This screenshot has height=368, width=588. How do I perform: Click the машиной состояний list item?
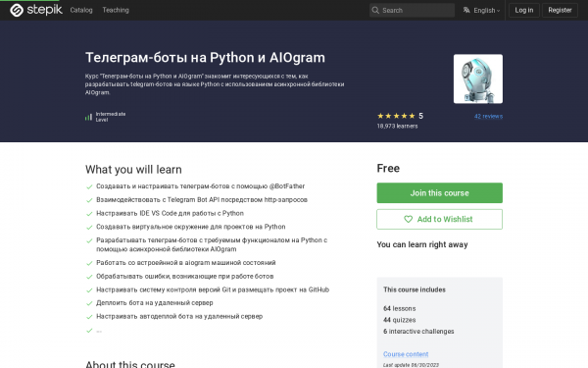coord(186,263)
